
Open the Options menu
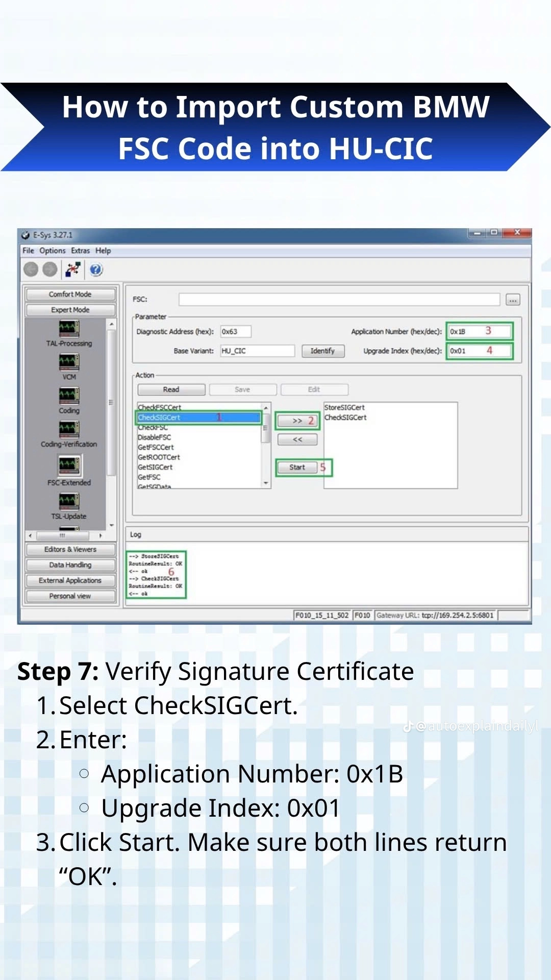(x=53, y=251)
